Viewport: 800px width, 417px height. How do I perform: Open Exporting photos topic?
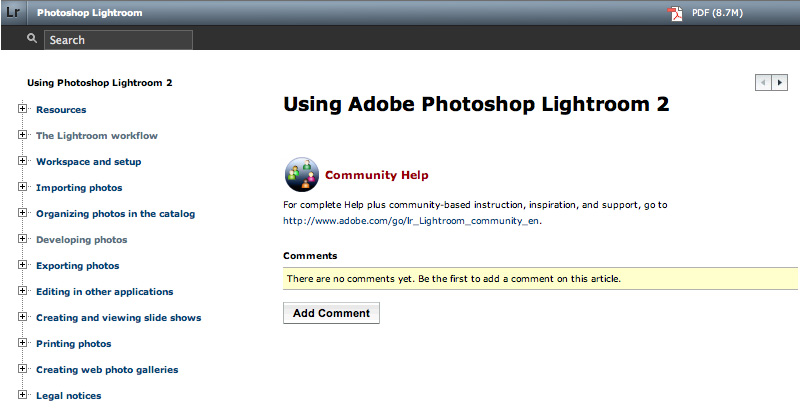78,266
